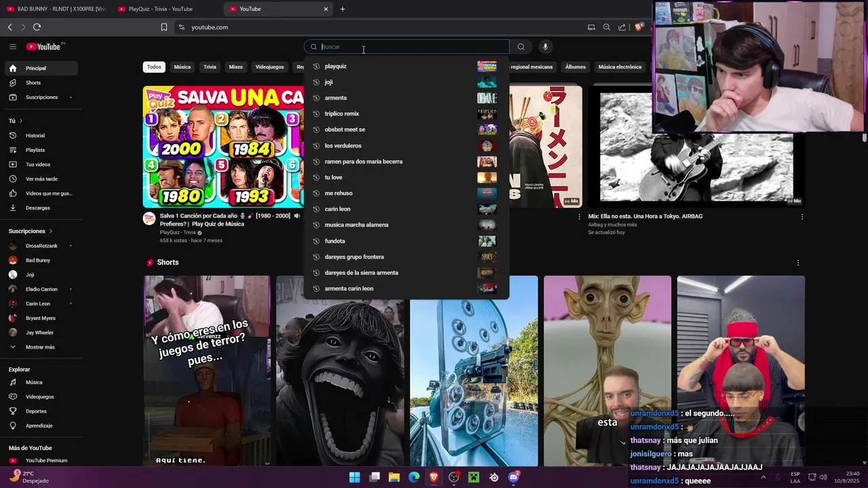868x488 pixels.
Task: Open options menu beside the ramen mix
Action: pyautogui.click(x=579, y=217)
